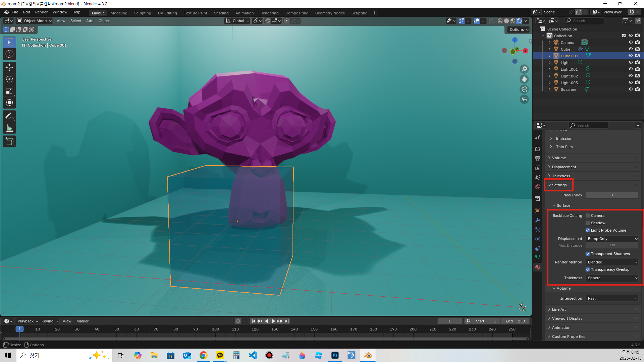
Task: Select the Transform tool
Action: coord(9,103)
